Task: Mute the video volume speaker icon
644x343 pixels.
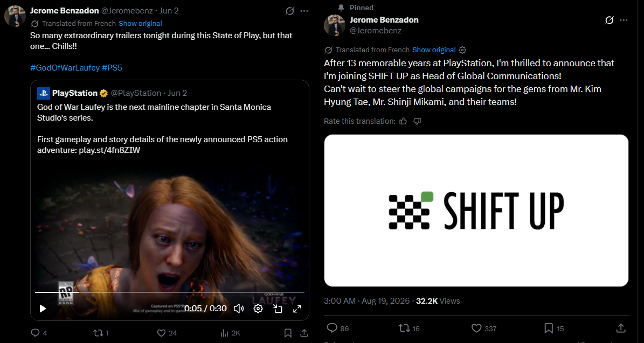Action: 238,309
